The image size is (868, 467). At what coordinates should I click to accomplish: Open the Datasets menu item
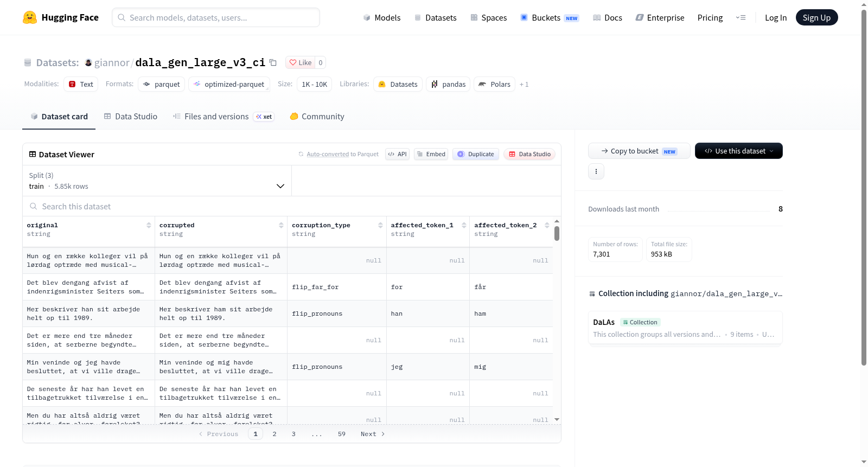pos(435,17)
